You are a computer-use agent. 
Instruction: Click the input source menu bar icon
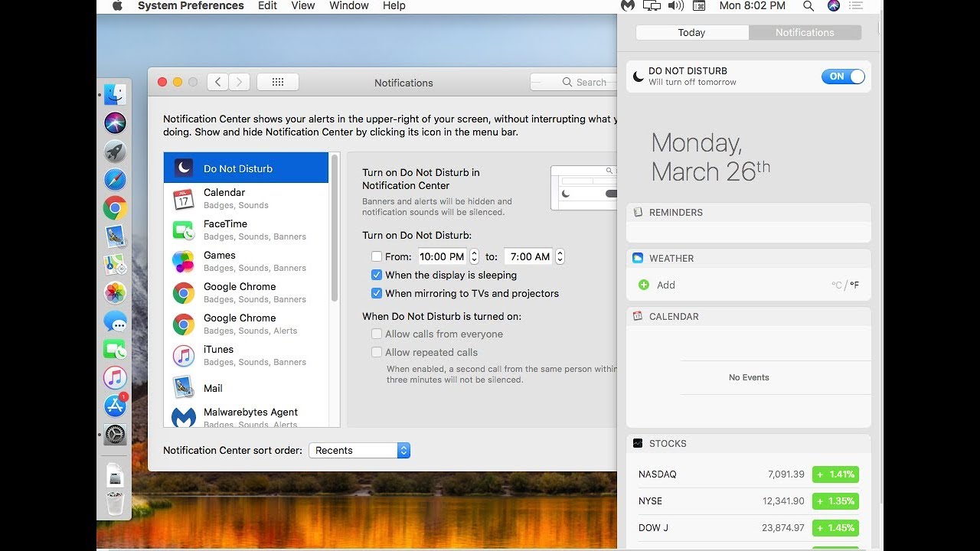[x=699, y=5]
